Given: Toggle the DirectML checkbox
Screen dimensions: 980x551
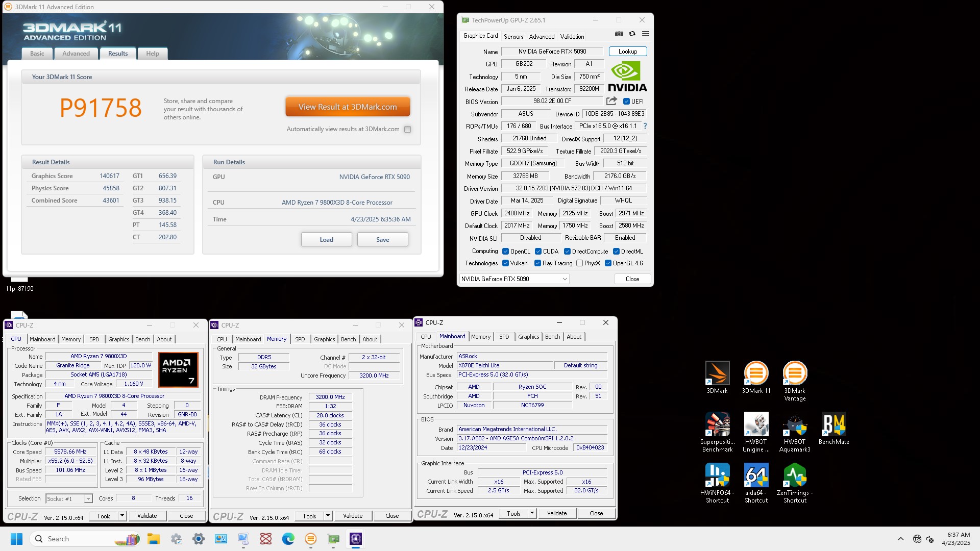Looking at the screenshot, I should [x=616, y=252].
